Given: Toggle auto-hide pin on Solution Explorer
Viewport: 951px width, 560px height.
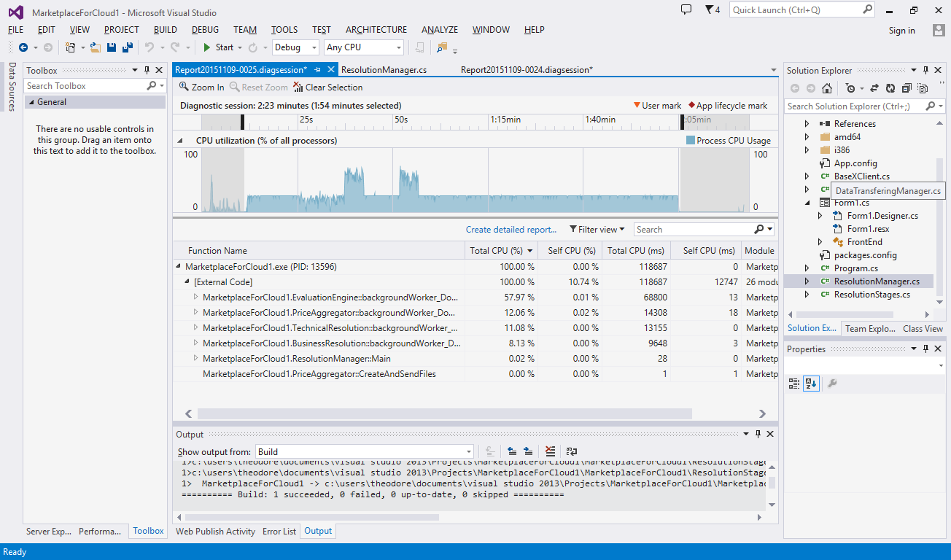Looking at the screenshot, I should (x=925, y=71).
